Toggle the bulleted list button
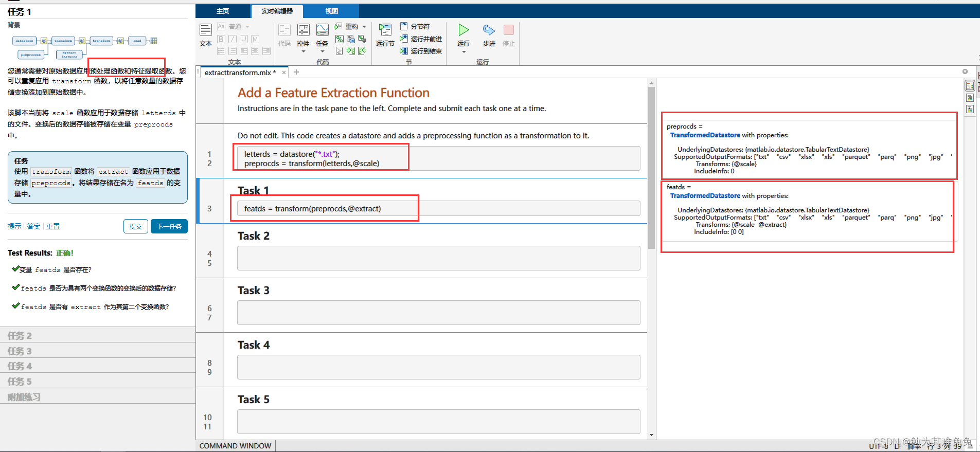The image size is (980, 452). [x=221, y=51]
